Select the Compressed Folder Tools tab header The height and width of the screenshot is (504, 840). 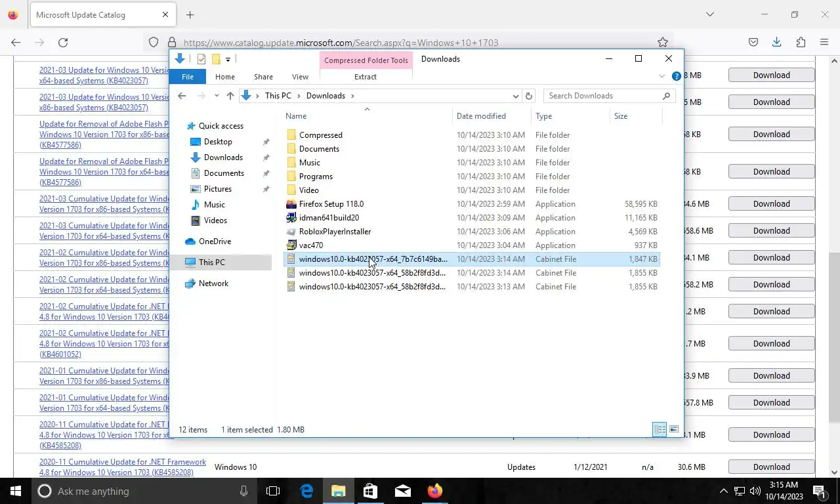366,60
